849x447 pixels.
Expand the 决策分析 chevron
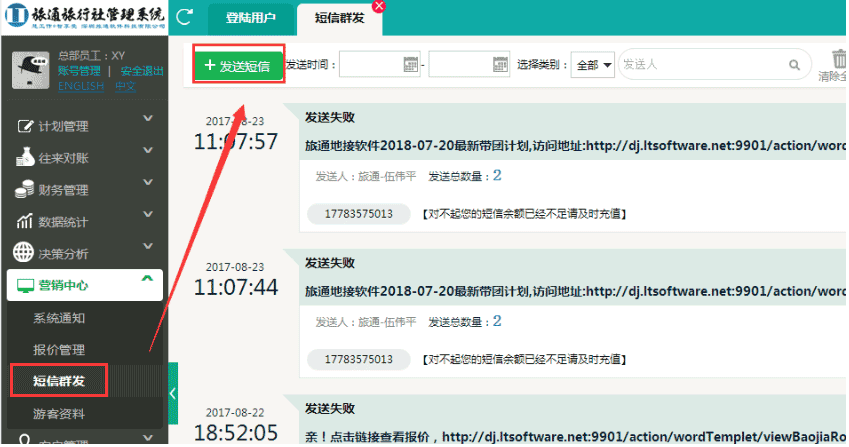147,246
